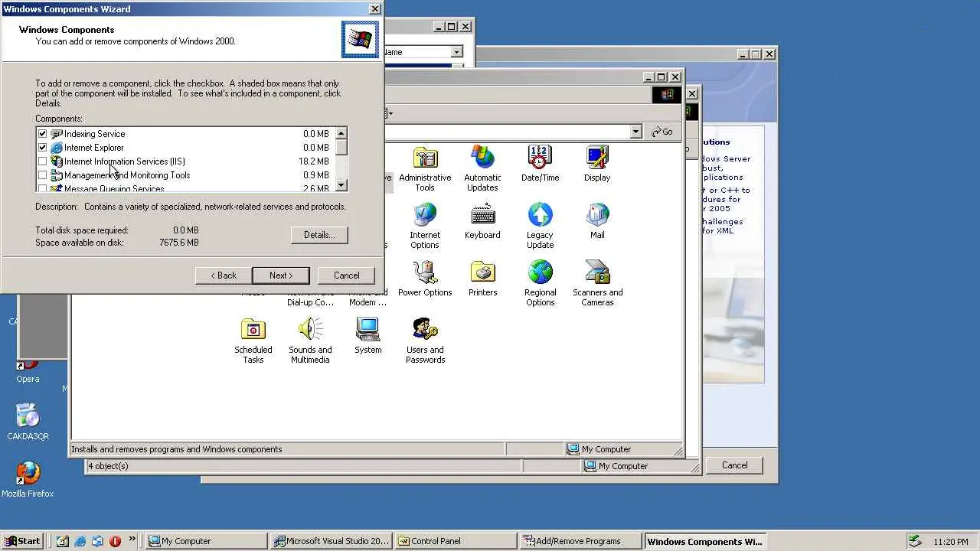The image size is (980, 551).
Task: Open the Scheduled Tasks folder
Action: pos(253,341)
